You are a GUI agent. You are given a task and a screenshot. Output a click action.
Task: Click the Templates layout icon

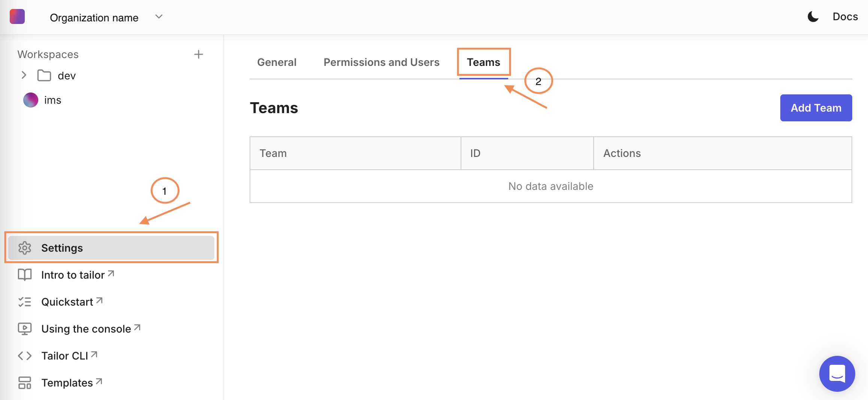[24, 382]
